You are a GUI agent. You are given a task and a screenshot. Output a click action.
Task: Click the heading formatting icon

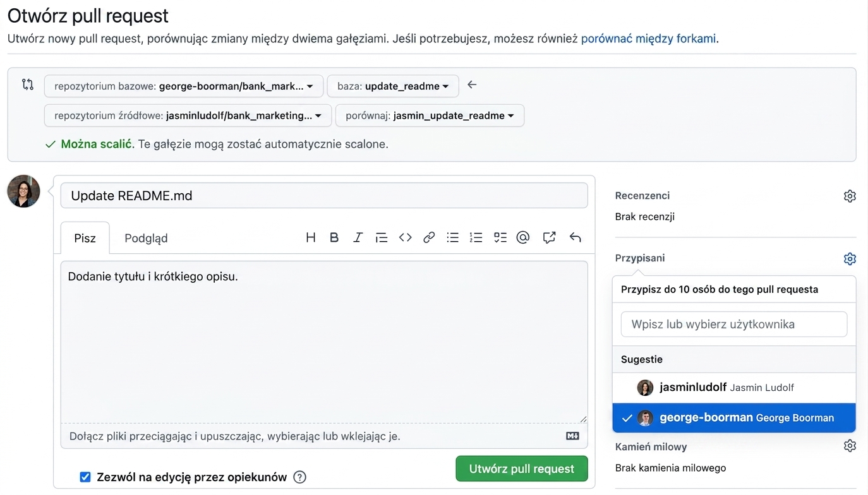[x=310, y=237]
